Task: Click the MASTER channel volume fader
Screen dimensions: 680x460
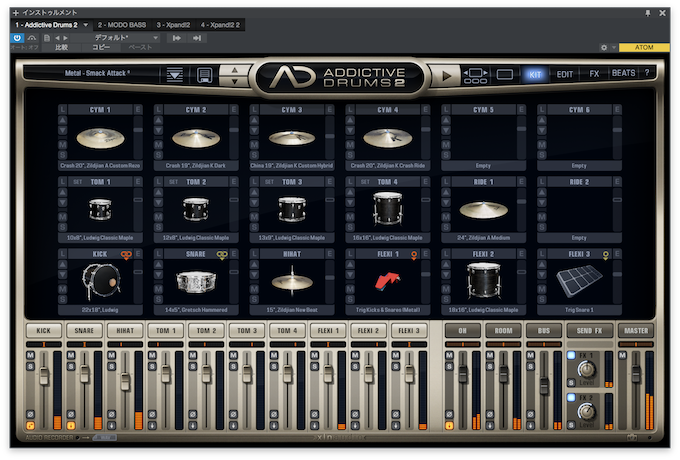Action: [636, 374]
